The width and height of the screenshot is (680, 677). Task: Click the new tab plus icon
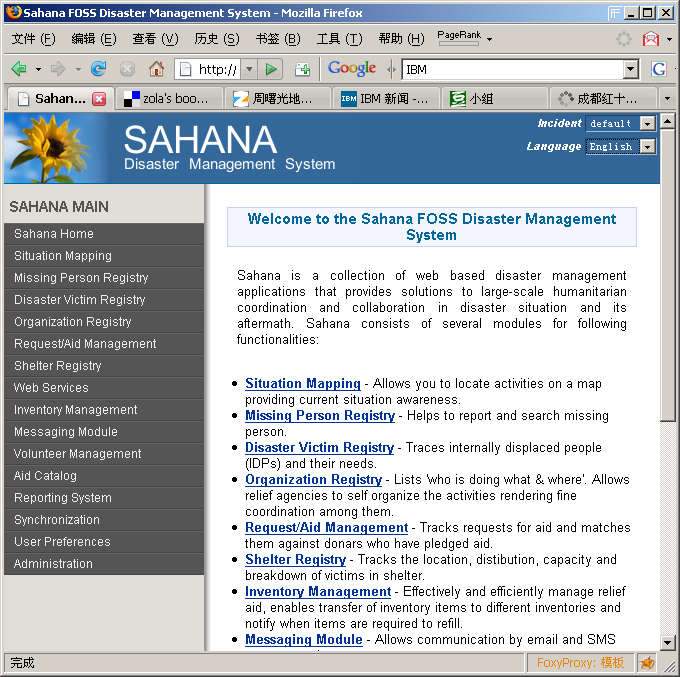302,69
